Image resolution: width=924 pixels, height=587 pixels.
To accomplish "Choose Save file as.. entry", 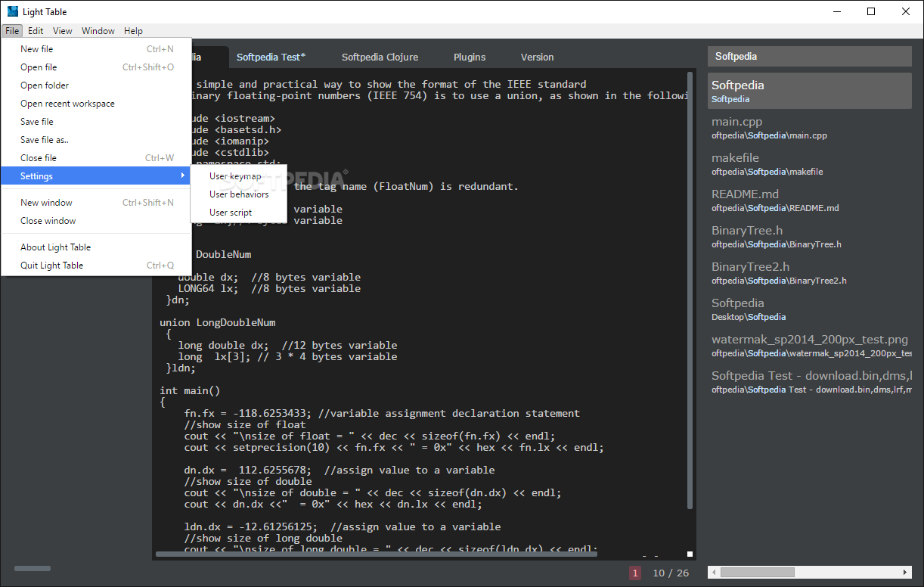I will [x=97, y=140].
